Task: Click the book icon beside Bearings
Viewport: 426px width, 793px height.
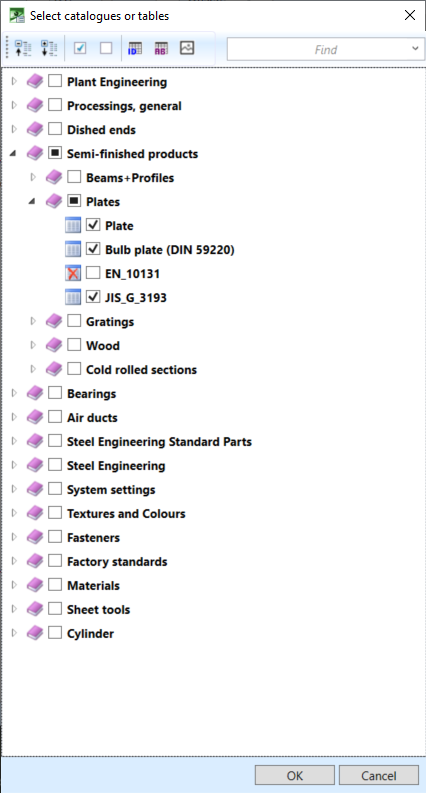Action: [x=35, y=393]
